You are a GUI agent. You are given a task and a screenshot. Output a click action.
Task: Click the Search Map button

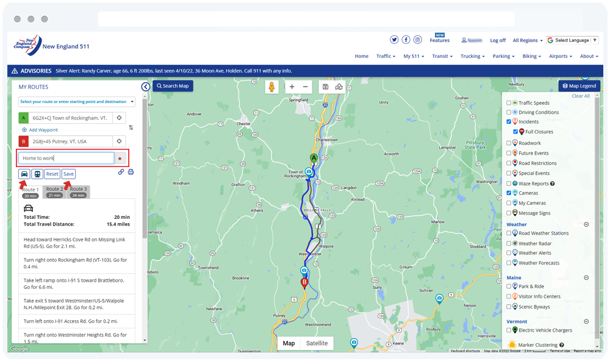pos(173,86)
